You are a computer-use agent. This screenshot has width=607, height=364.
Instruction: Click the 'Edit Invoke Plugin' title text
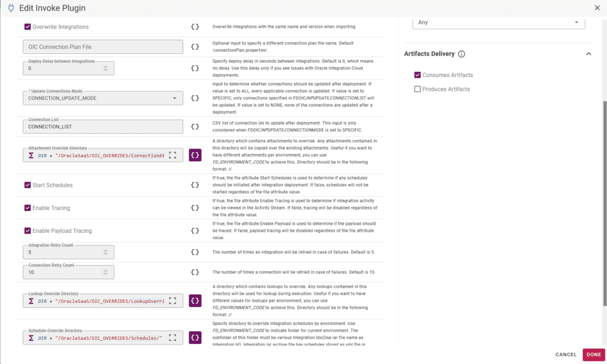click(52, 8)
